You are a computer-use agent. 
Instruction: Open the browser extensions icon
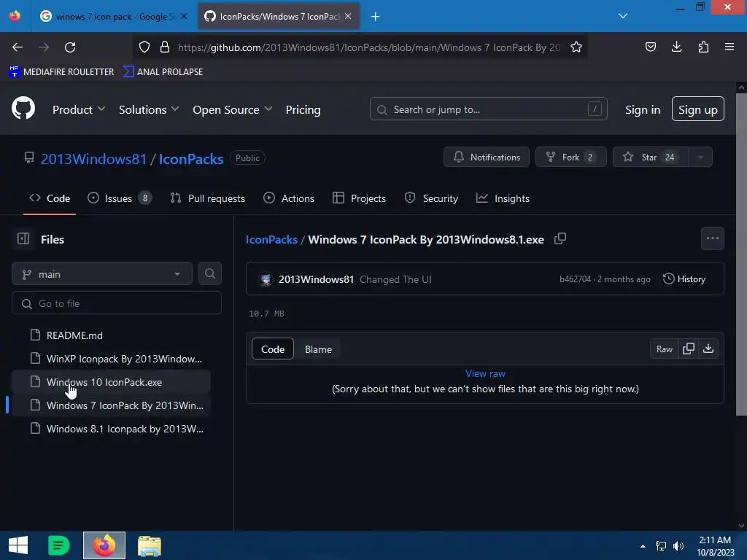click(703, 47)
